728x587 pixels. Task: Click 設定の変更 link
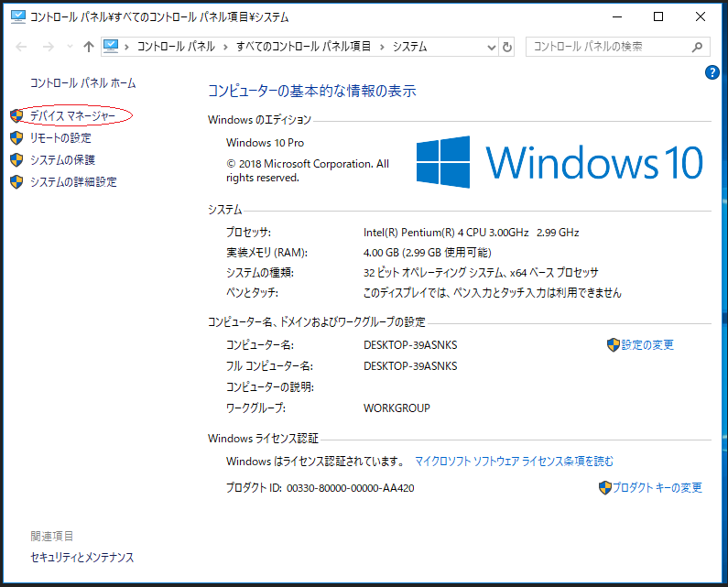[x=647, y=344]
